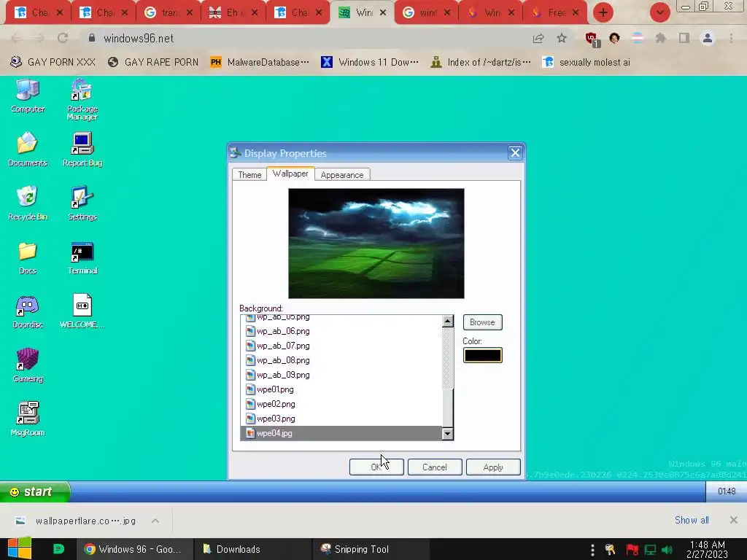The width and height of the screenshot is (747, 560).
Task: Open the Index of /~dartz bookmark
Action: pyautogui.click(x=480, y=62)
